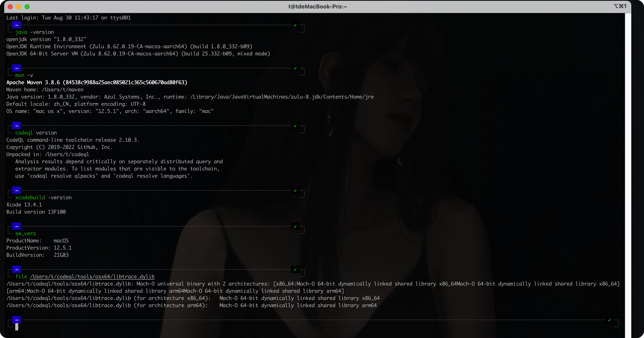The width and height of the screenshot is (644, 338).
Task: Click the green checkmark on the codeql prompt line
Action: pyautogui.click(x=295, y=126)
